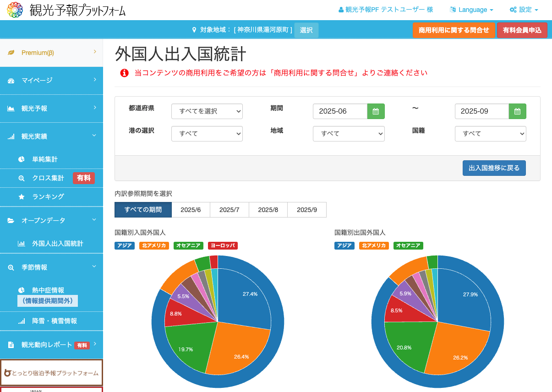Collapse the オープンデータ chevron
Screen dimensions: 552x392
tap(94, 220)
